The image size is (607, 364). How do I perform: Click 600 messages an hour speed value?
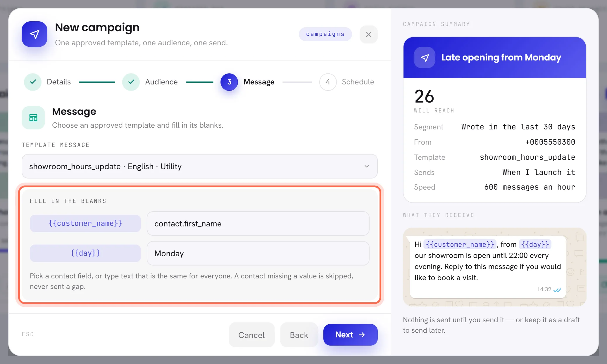(x=530, y=187)
